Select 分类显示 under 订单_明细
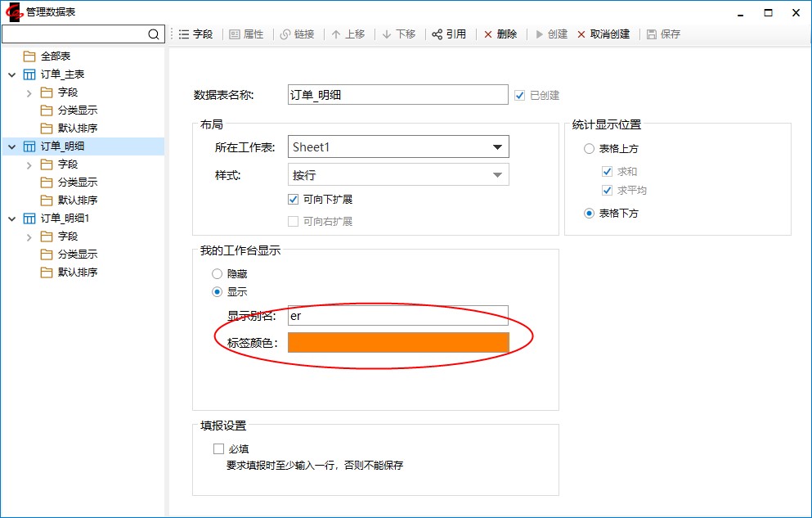This screenshot has height=518, width=812. pyautogui.click(x=77, y=182)
